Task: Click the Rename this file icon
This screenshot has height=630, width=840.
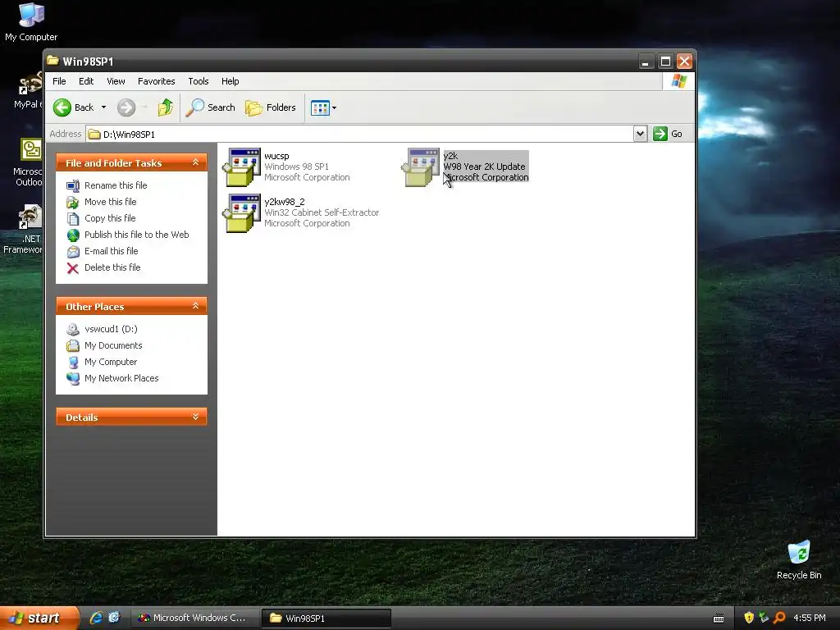Action: coord(73,186)
